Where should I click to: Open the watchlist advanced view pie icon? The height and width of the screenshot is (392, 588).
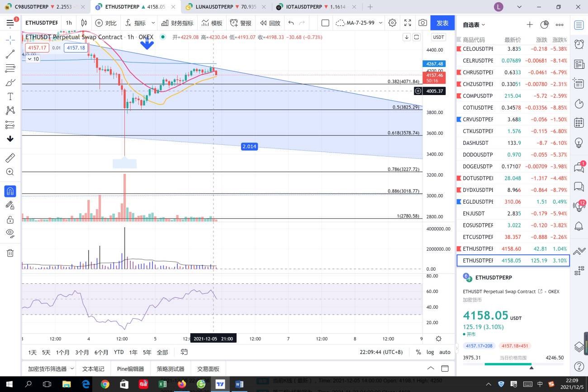click(545, 25)
